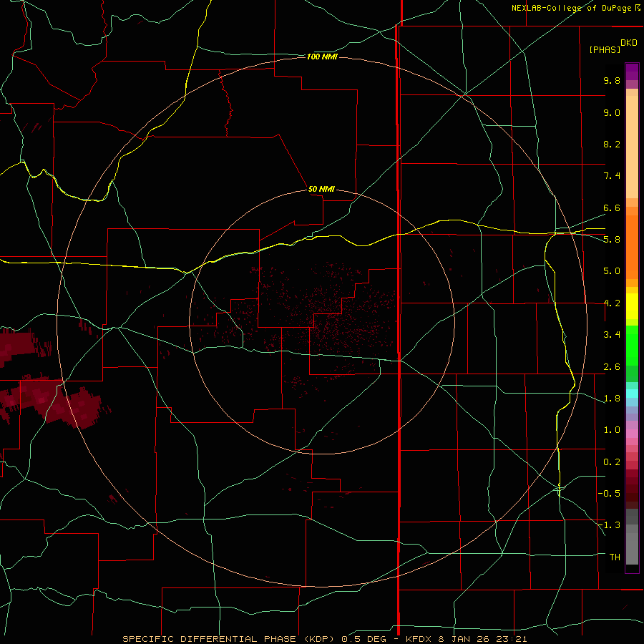
Task: Click the 5.0 value on the color scale
Action: click(612, 271)
